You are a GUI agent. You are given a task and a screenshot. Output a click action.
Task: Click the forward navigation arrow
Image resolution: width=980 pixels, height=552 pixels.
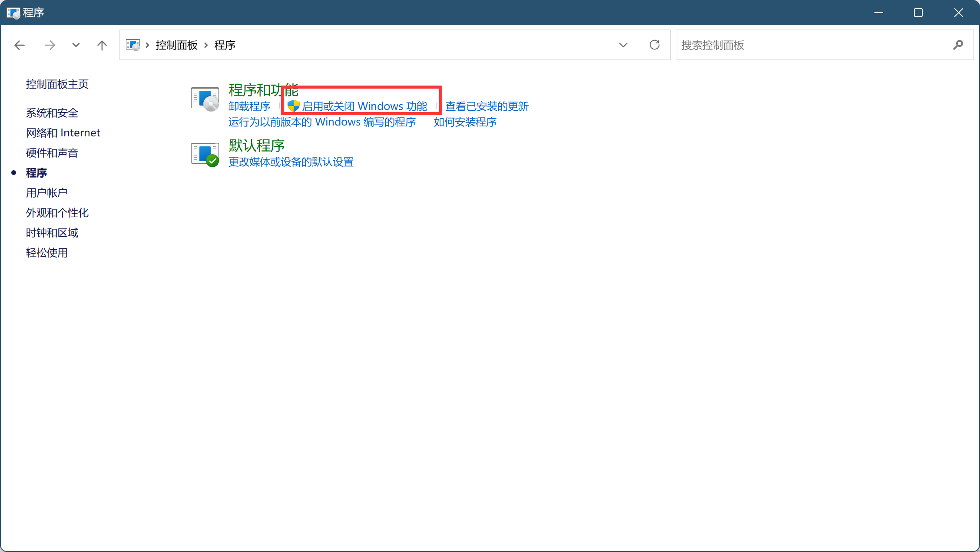(x=50, y=45)
